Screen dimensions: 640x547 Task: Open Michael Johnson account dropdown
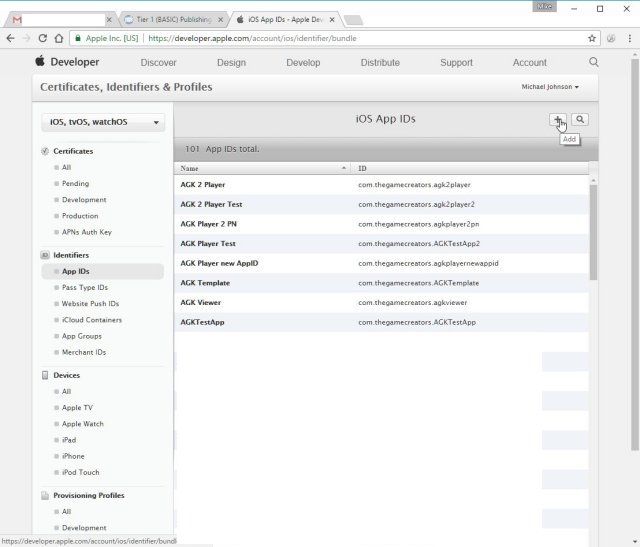(x=550, y=87)
